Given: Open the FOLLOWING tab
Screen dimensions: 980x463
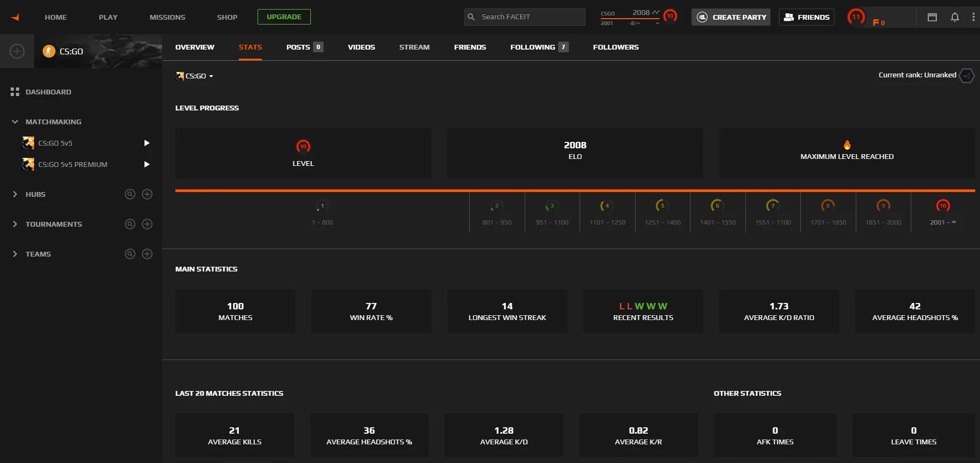Looking at the screenshot, I should pyautogui.click(x=539, y=47).
